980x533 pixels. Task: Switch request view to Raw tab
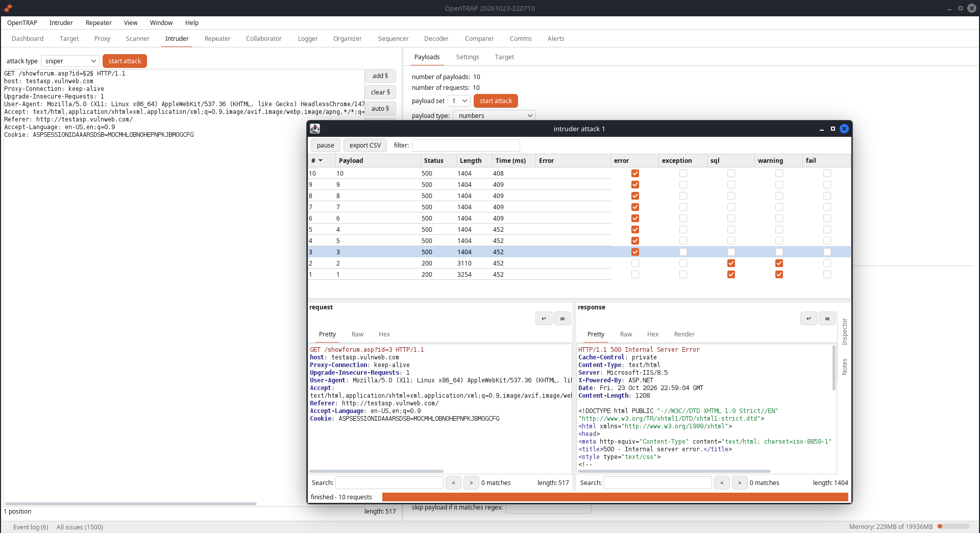(357, 334)
